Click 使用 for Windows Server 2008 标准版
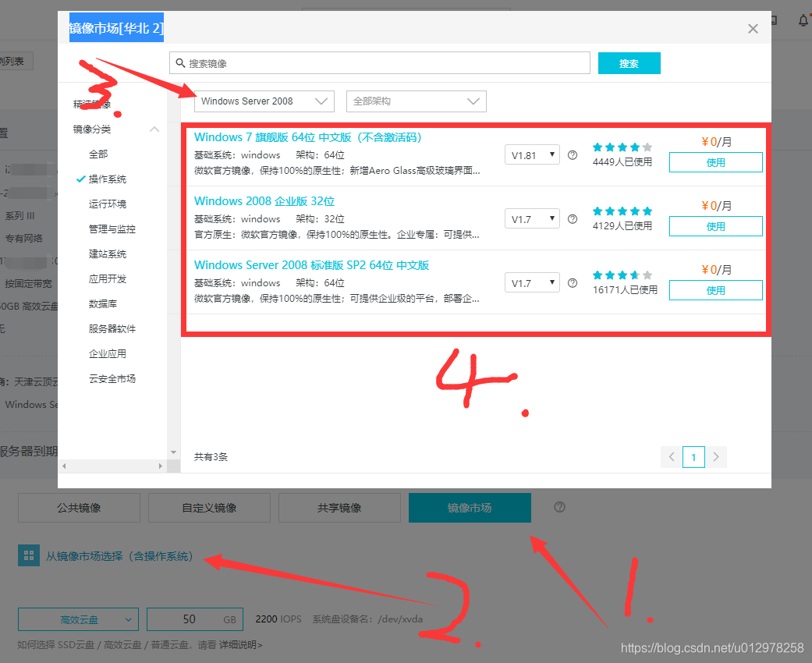Screen dimensions: 812x663 point(716,290)
